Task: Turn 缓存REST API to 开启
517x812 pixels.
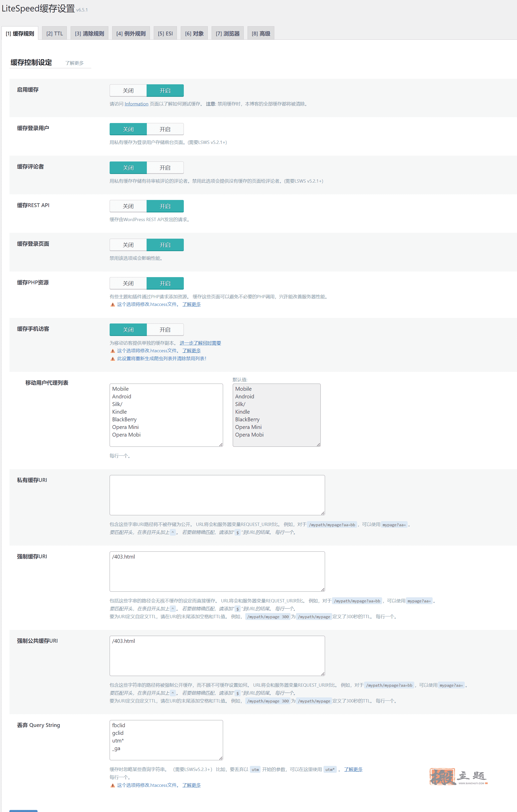Action: (165, 206)
